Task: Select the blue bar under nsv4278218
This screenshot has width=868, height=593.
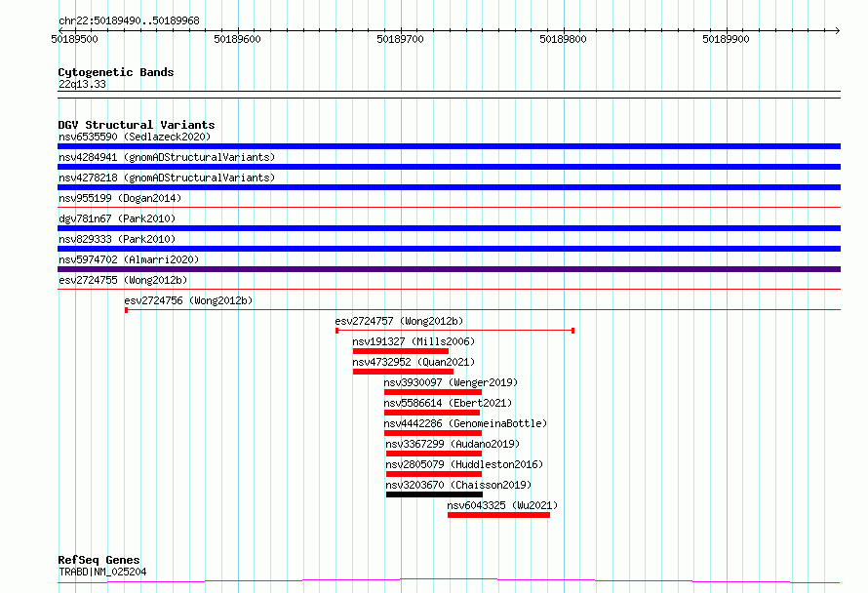Action: 449,187
